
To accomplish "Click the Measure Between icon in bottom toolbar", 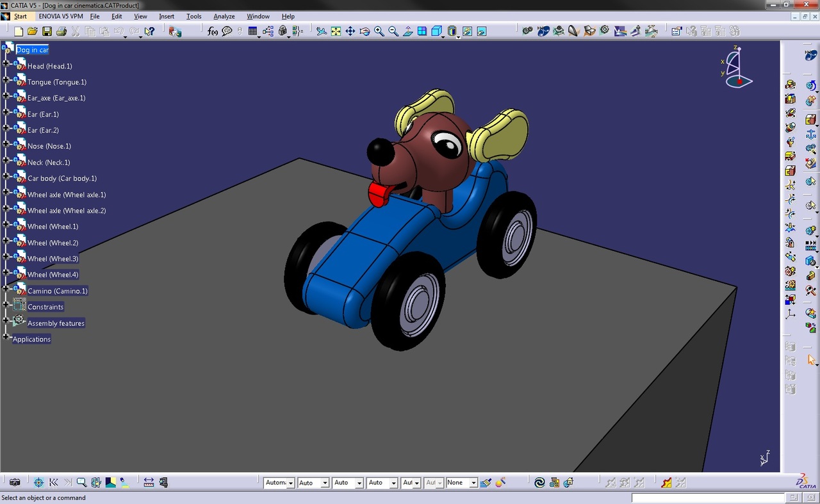I will (149, 482).
